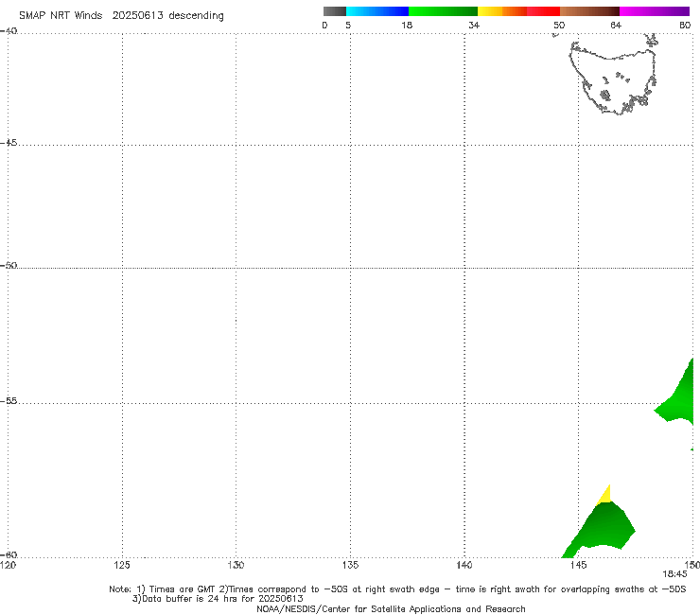
Task: Click the "5" color scale label
Action: 348,26
